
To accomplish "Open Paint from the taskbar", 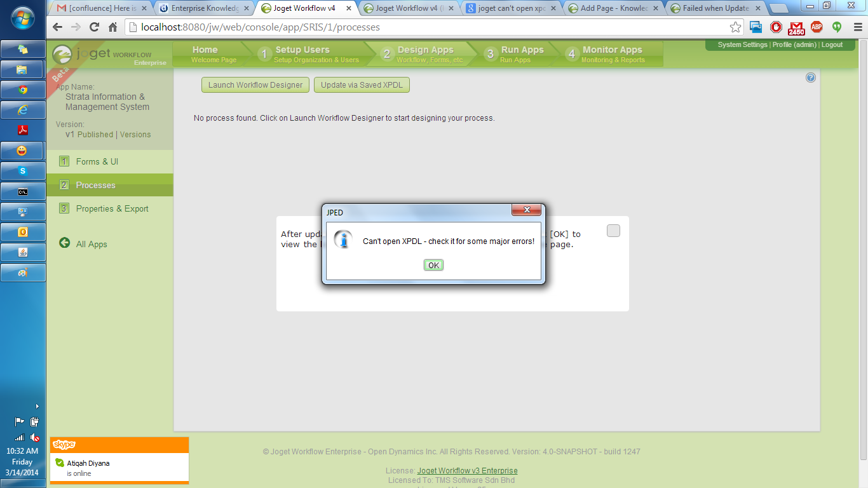I will [23, 273].
